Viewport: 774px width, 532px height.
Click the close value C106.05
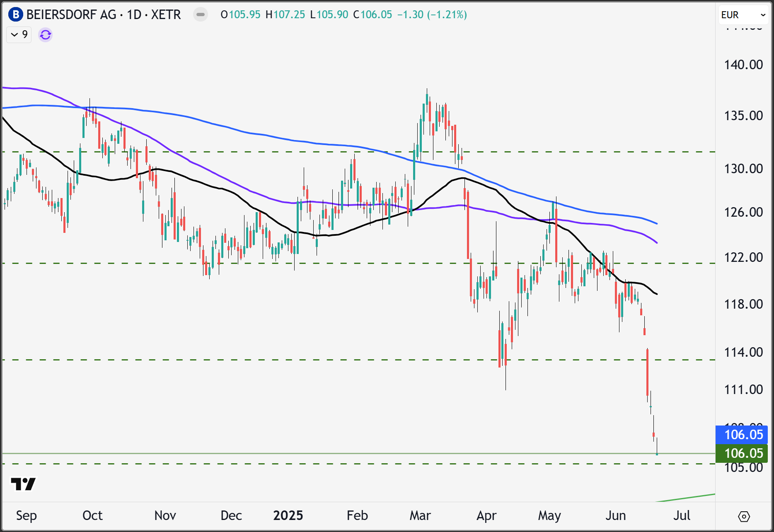coord(372,15)
